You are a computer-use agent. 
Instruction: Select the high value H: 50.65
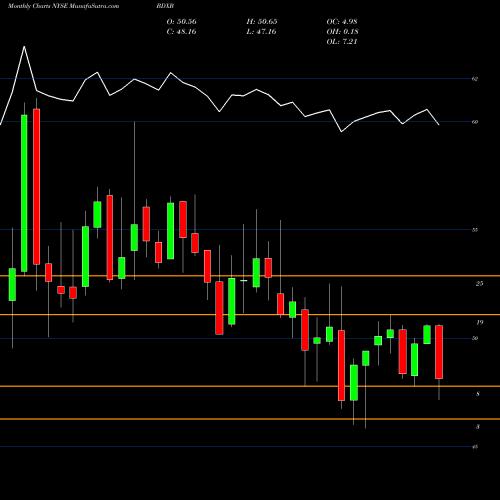262,22
